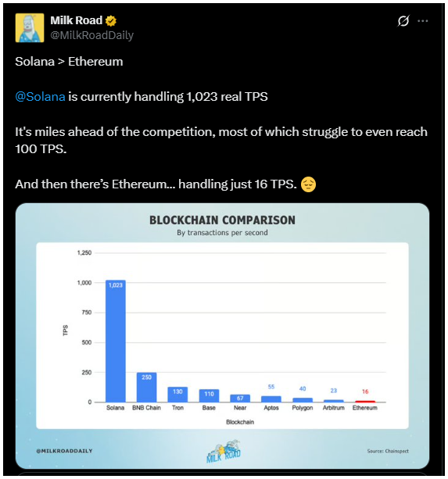Click the @MILKROADDAILY watermark on chart
Viewport: 448px width, 479px height.
[x=64, y=451]
